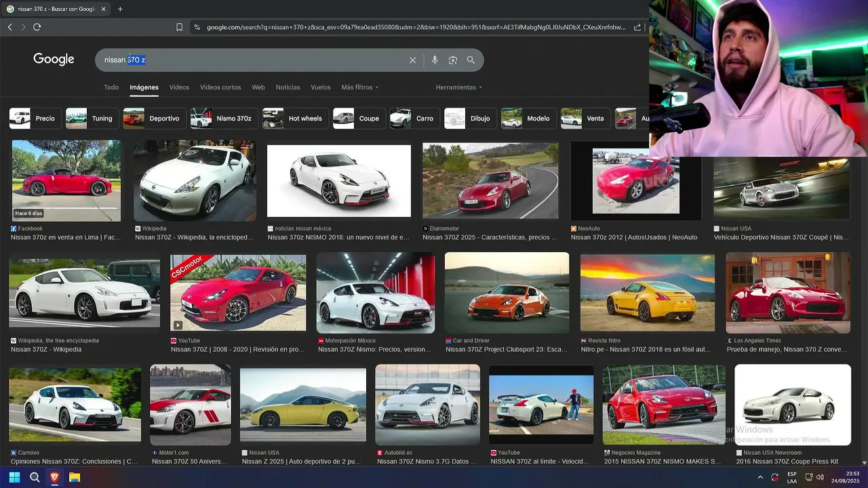Image resolution: width=868 pixels, height=488 pixels.
Task: Switch to the Web tab
Action: click(x=258, y=87)
